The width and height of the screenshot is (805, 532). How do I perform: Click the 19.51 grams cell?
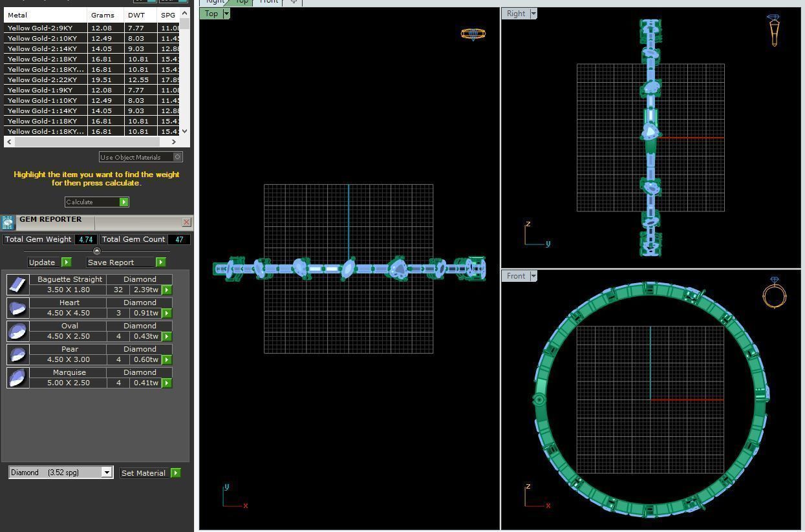105,80
